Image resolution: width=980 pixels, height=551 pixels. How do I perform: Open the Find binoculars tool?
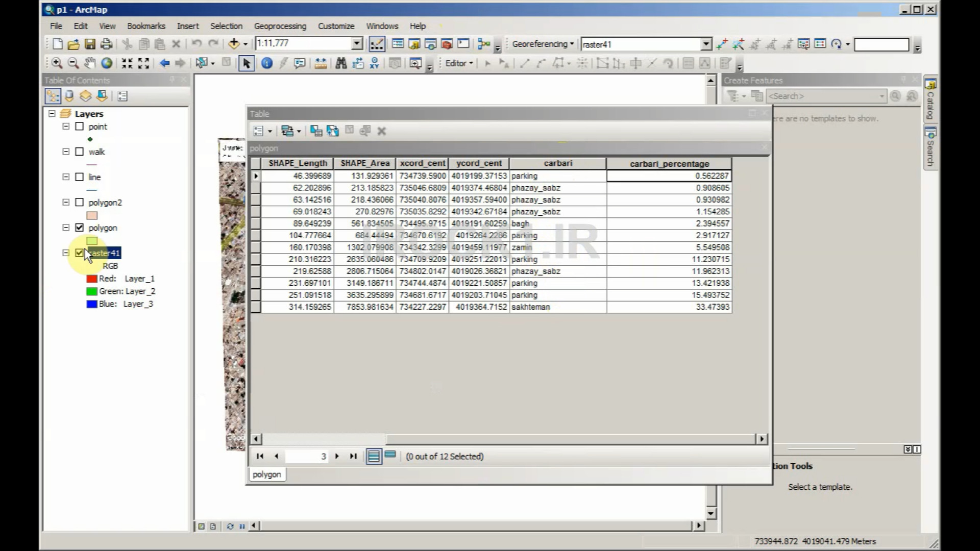(x=341, y=63)
